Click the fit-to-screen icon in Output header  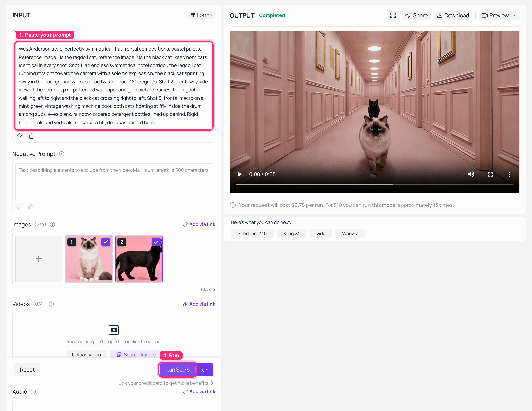[x=393, y=15]
